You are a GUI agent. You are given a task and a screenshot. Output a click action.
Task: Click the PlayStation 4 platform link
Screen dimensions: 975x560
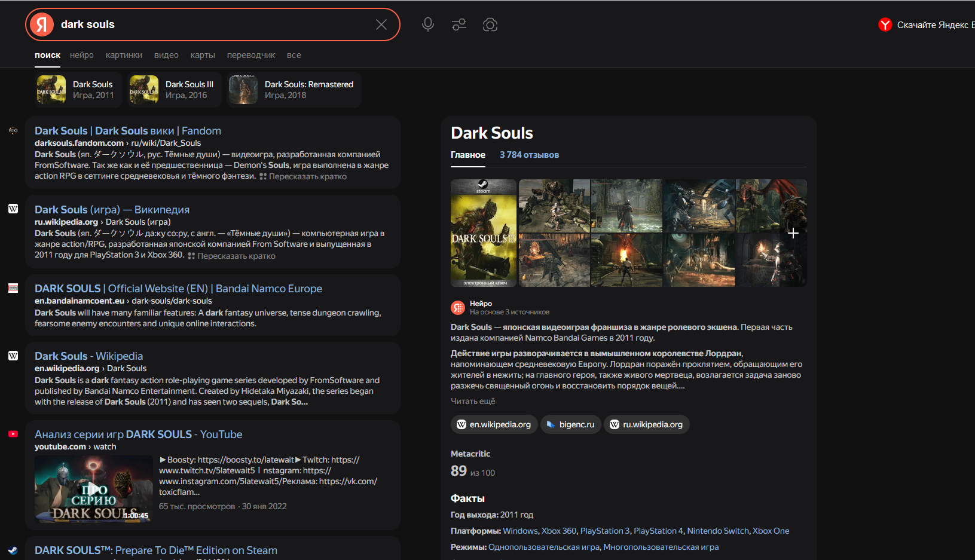[x=658, y=531]
